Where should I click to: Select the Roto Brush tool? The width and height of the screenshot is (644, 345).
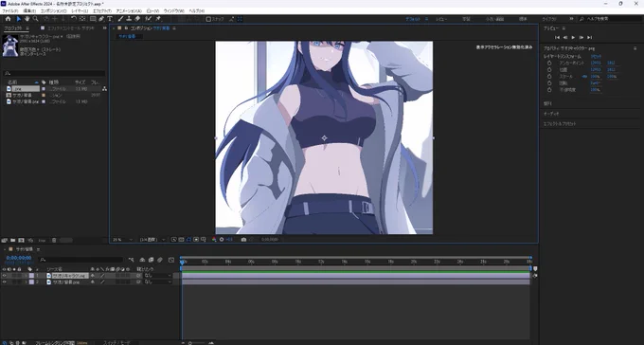pos(149,19)
